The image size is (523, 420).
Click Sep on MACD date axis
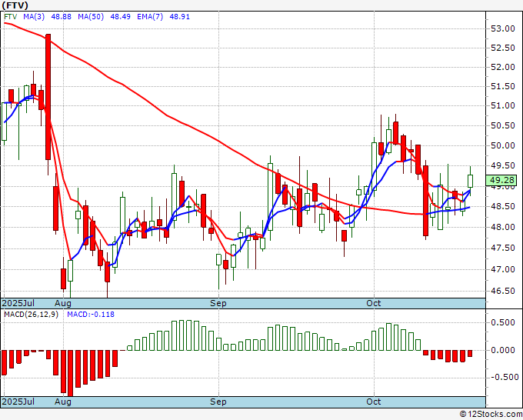(x=218, y=402)
